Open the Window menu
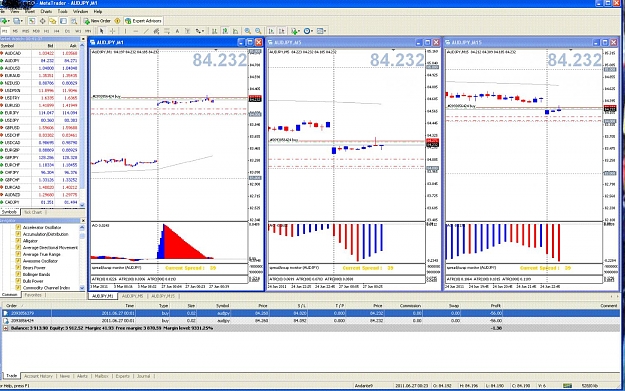Image resolution: width=625 pixels, height=391 pixels. point(80,12)
